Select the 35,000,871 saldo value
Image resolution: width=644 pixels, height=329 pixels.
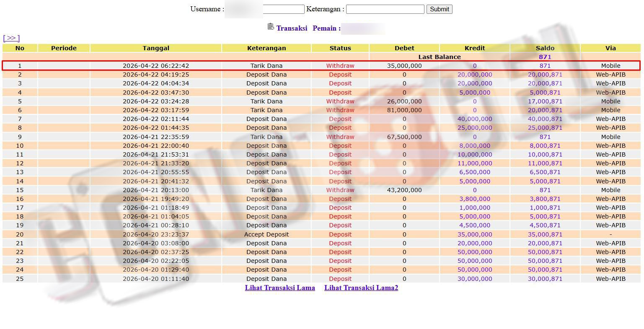click(x=545, y=234)
